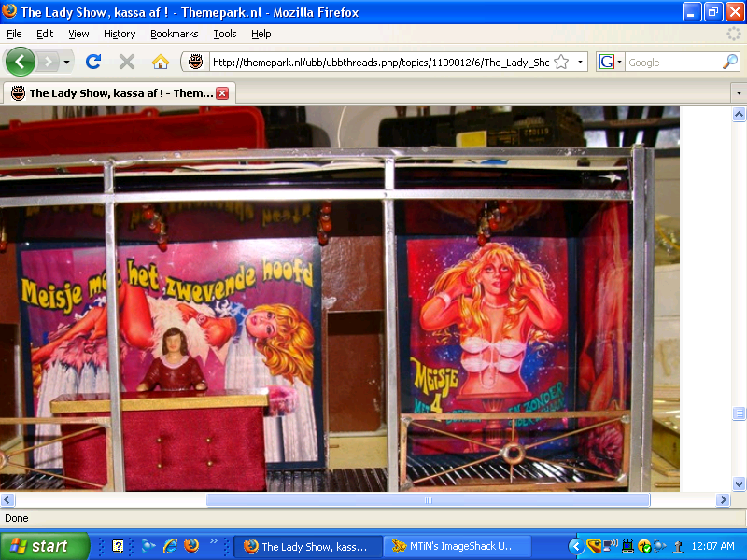Select the themepark.nl URL field
The height and width of the screenshot is (560, 747).
(380, 63)
